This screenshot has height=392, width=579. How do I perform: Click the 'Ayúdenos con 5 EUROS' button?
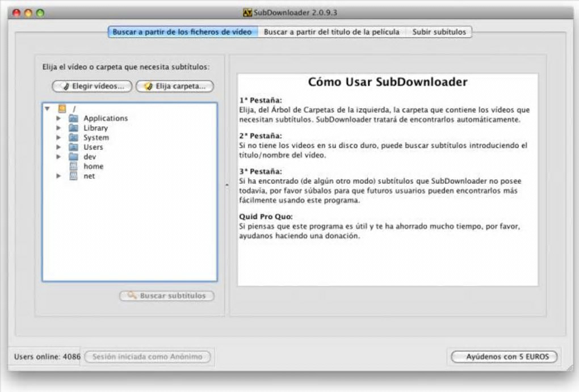504,357
